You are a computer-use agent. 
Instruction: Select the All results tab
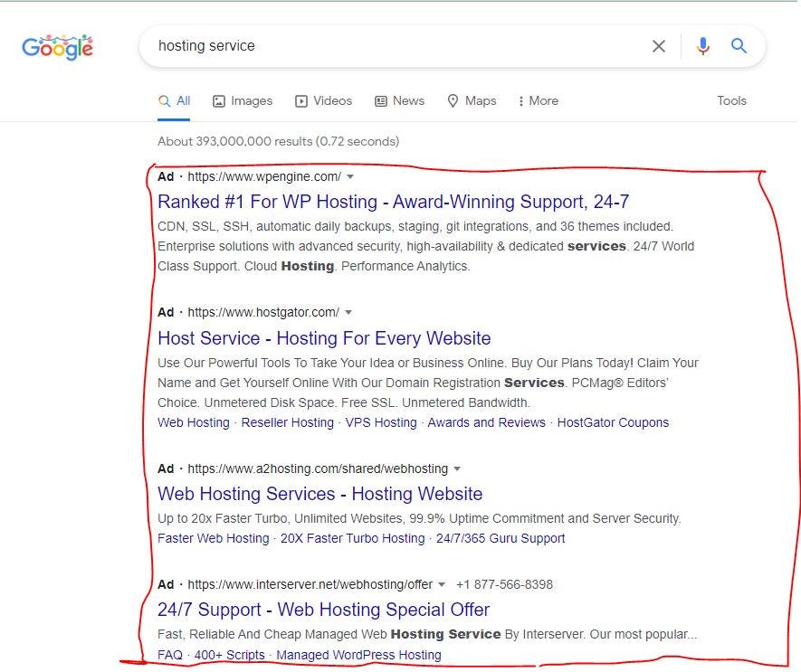[174, 101]
